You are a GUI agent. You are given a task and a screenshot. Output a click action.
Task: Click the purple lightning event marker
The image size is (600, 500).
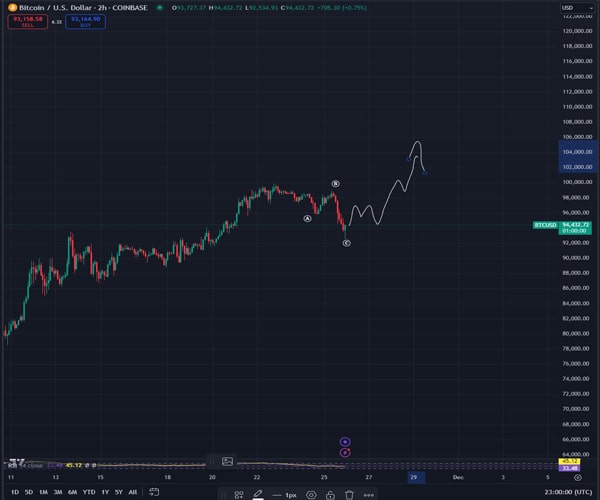(x=345, y=453)
